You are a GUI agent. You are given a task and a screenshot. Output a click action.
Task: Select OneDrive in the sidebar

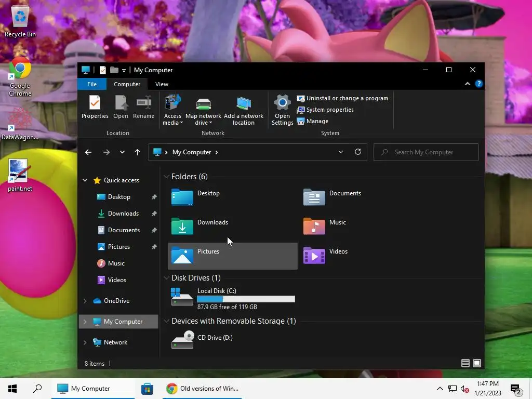pyautogui.click(x=116, y=301)
